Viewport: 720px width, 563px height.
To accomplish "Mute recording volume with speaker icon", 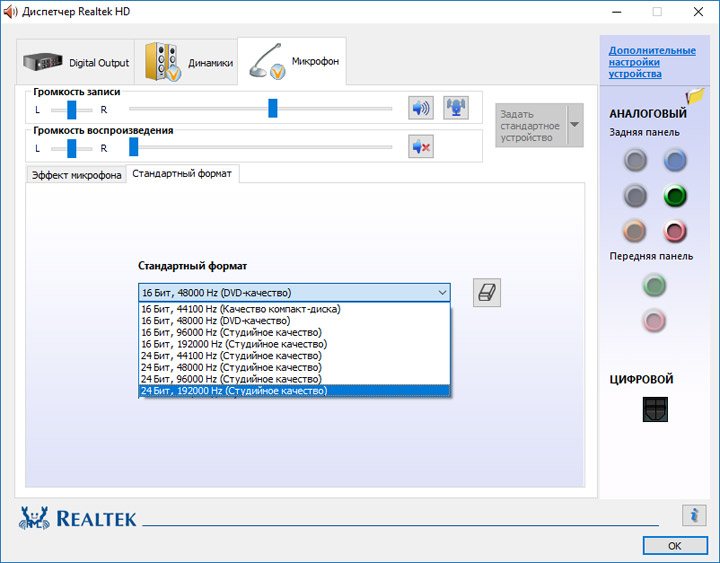I will (421, 108).
